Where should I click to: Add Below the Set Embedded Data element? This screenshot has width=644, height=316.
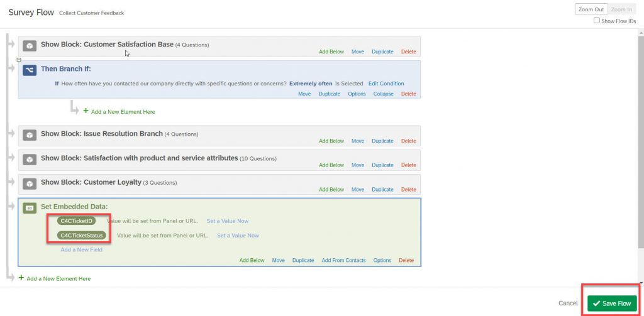(252, 261)
